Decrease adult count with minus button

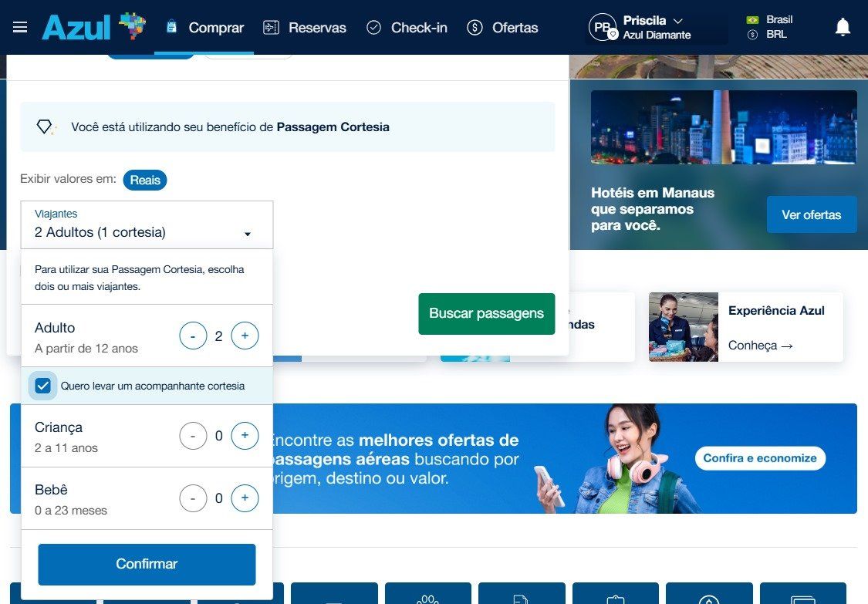[193, 336]
